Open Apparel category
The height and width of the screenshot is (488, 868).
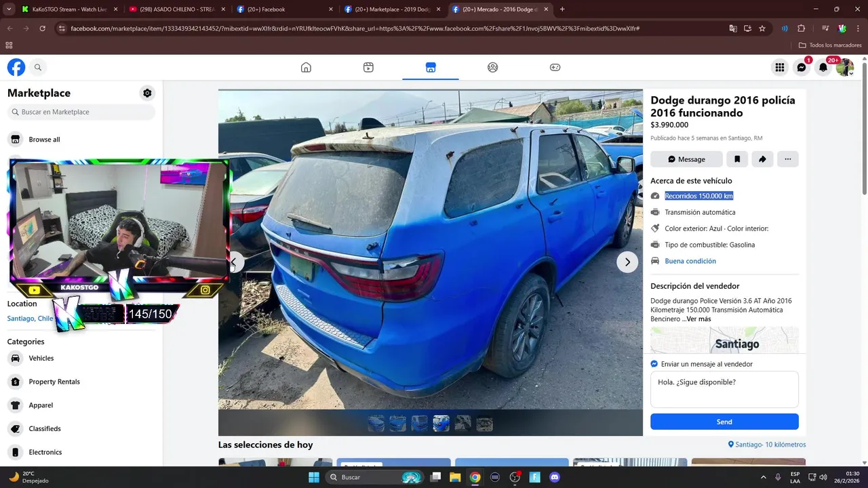[81, 405]
